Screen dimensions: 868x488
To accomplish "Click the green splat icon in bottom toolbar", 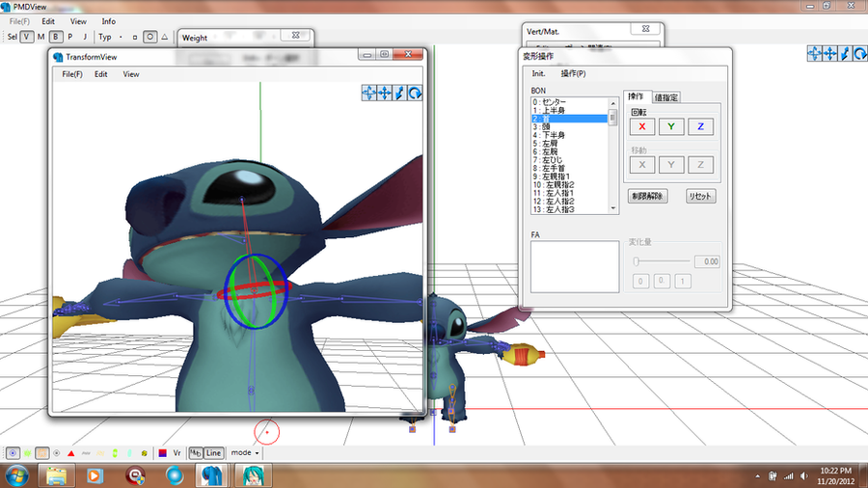I will 27,453.
